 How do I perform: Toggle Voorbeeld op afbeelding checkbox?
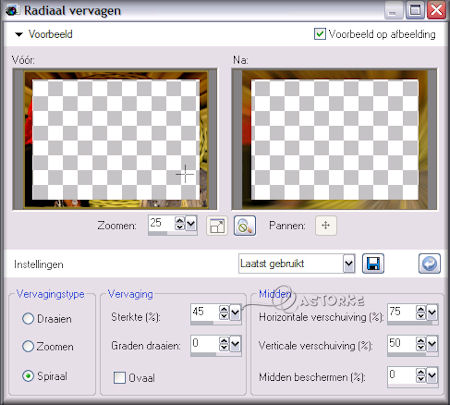click(320, 34)
